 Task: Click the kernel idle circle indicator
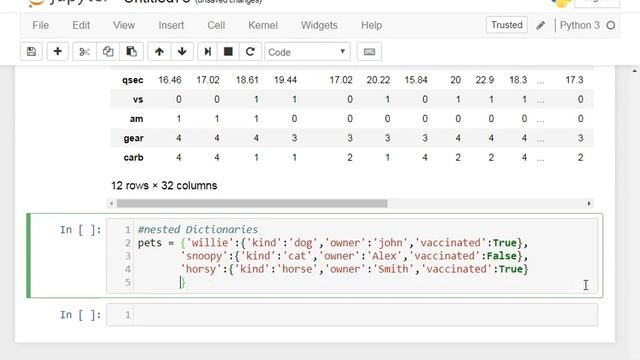click(611, 26)
